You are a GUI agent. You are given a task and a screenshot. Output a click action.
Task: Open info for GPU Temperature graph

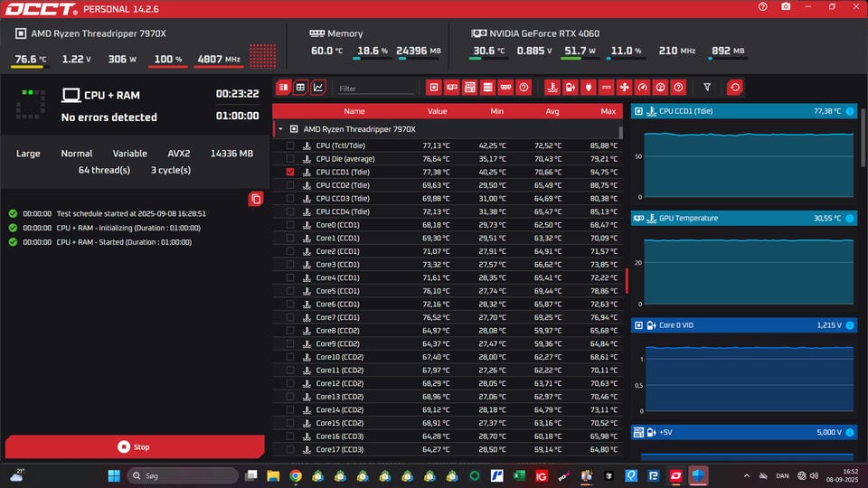coord(850,219)
